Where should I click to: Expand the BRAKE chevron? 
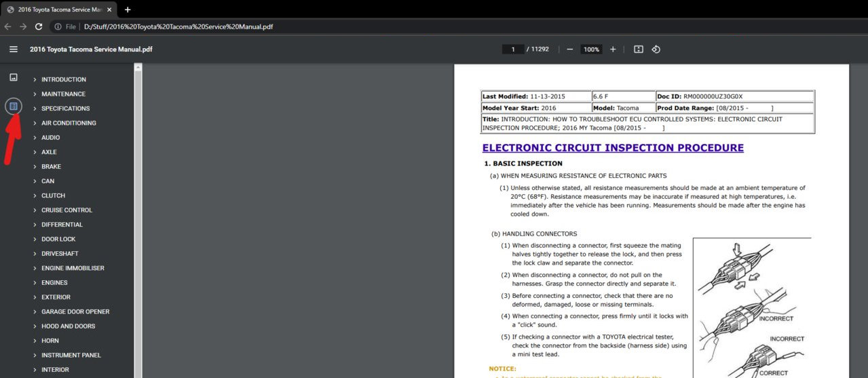(x=35, y=166)
